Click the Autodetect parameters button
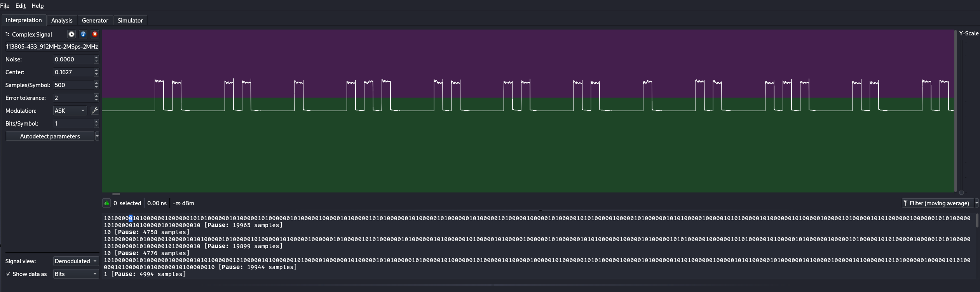Image resolution: width=980 pixels, height=292 pixels. 50,136
